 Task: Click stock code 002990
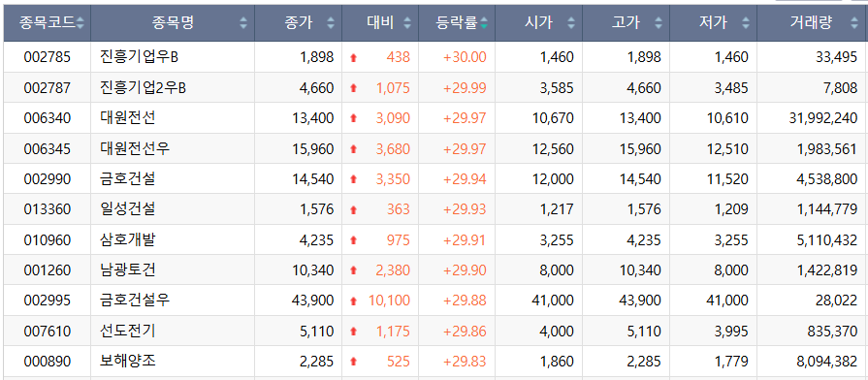(48, 178)
